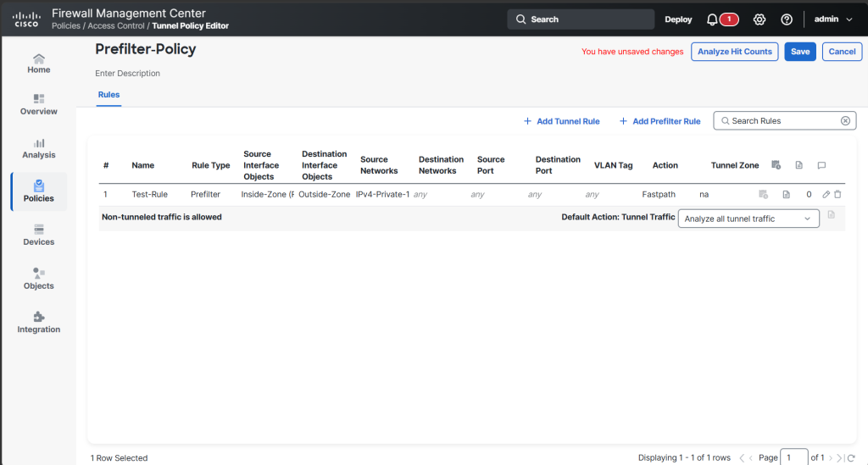The image size is (868, 465).
Task: Click the Inside-Zone source interface cell
Action: (x=267, y=194)
